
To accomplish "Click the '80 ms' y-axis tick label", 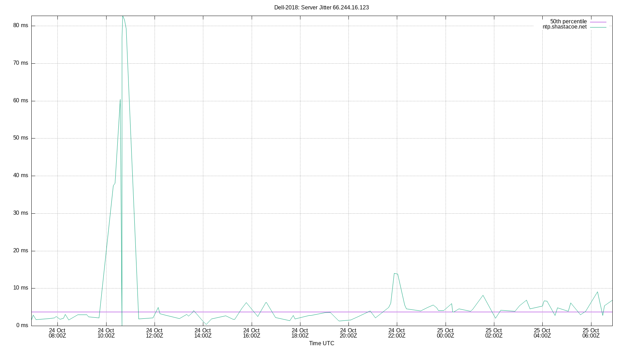I will click(x=21, y=25).
